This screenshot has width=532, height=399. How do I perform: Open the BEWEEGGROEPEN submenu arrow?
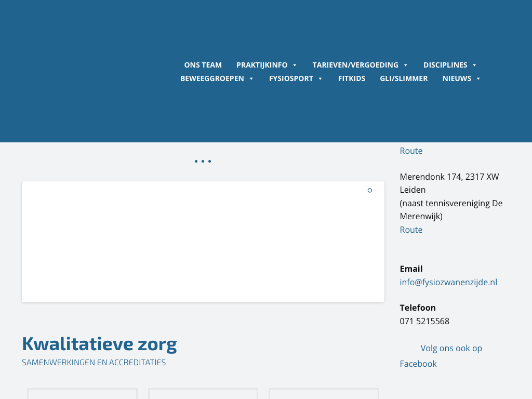pyautogui.click(x=251, y=79)
